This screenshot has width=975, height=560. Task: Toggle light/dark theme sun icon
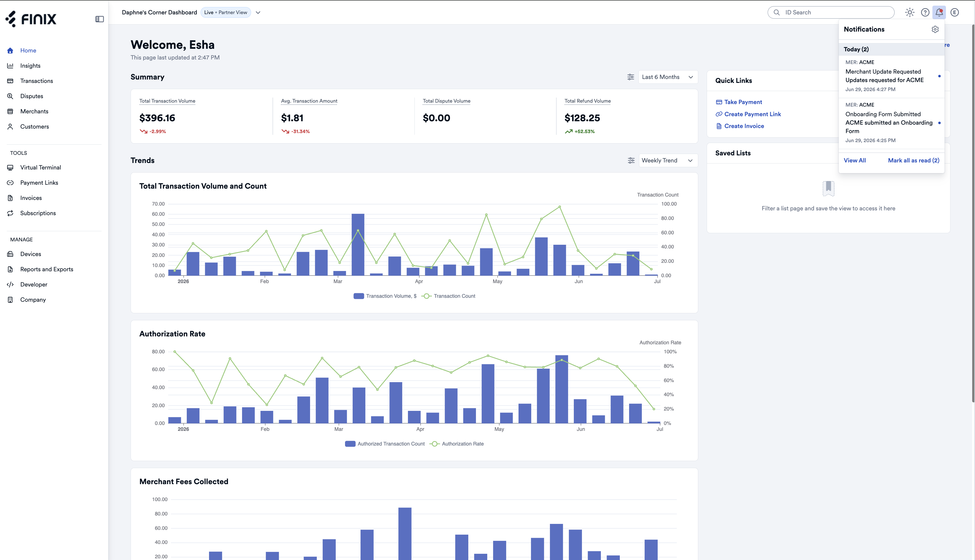[910, 12]
